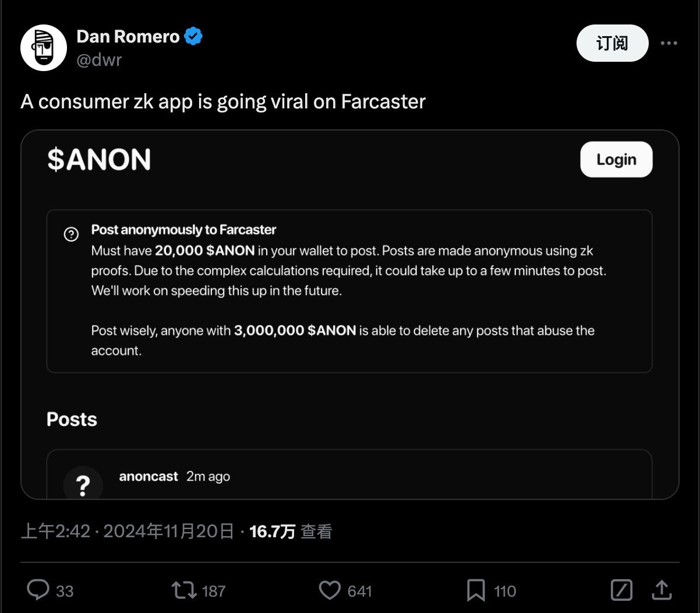Click the question mark help icon
The height and width of the screenshot is (613, 700).
[x=71, y=234]
